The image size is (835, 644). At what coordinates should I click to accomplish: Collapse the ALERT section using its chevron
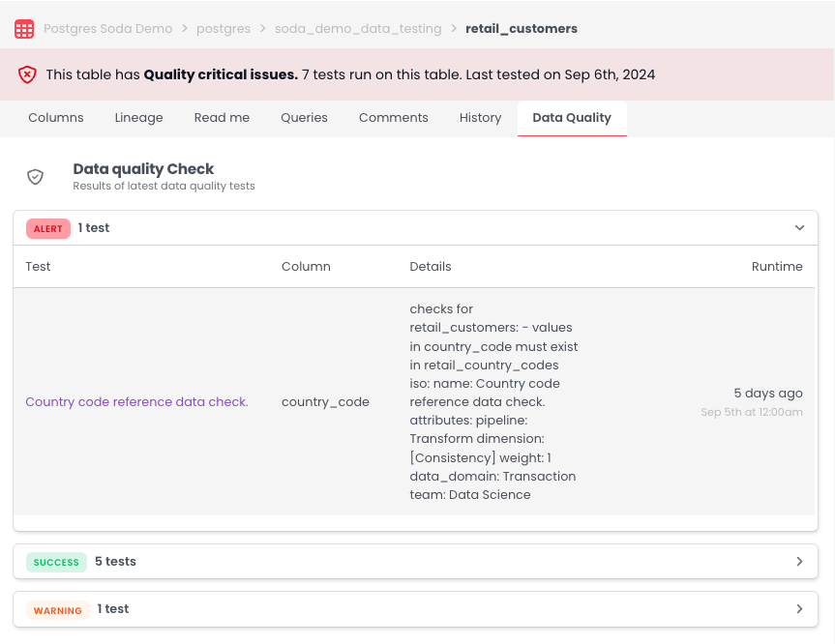tap(799, 228)
